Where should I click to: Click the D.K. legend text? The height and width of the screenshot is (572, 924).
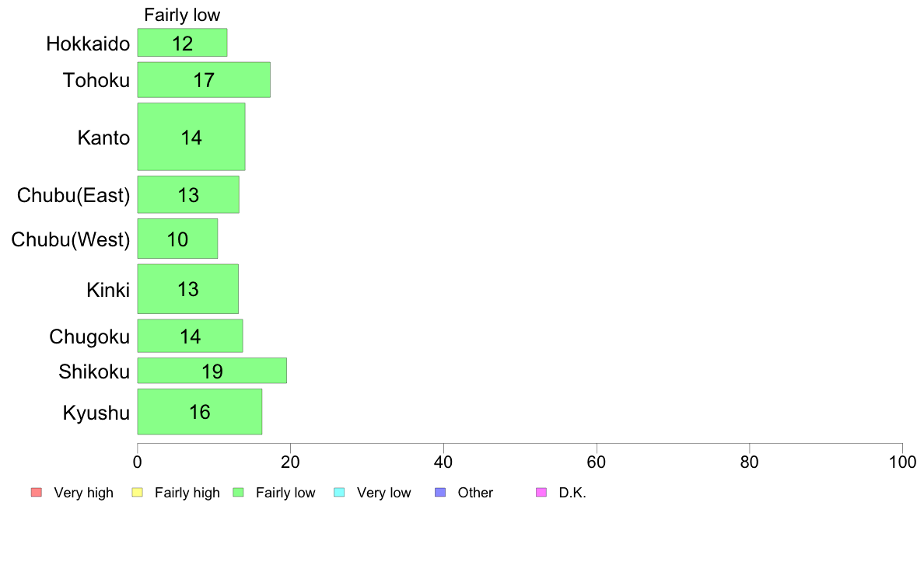point(572,493)
